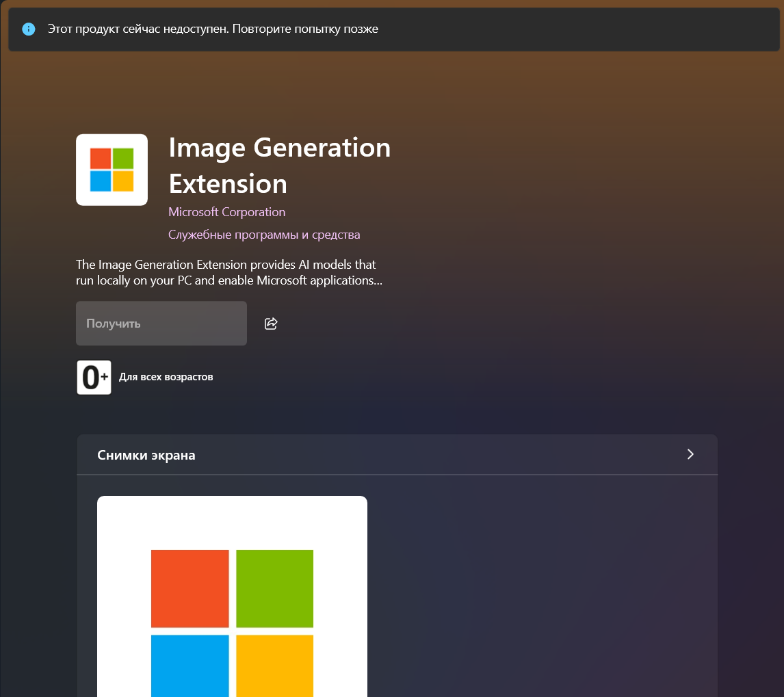Click the 'Этот продукт сейчас недоступен' notification message
The width and height of the screenshot is (784, 697).
point(213,29)
